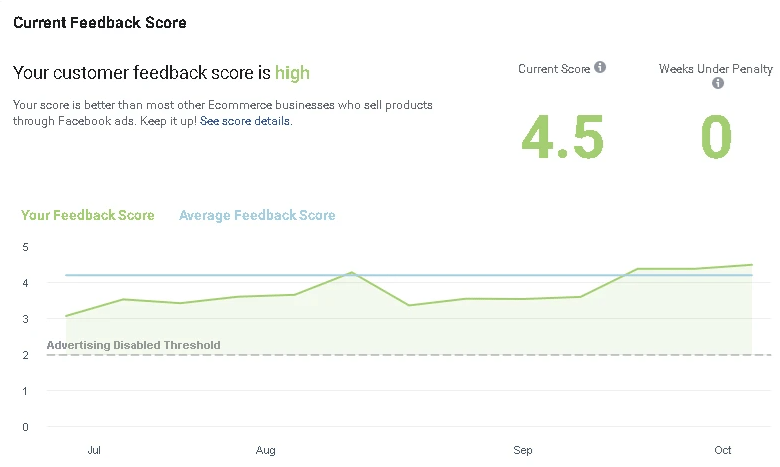780x467 pixels.
Task: Click the 0 label on the vertical axis
Action: click(25, 427)
